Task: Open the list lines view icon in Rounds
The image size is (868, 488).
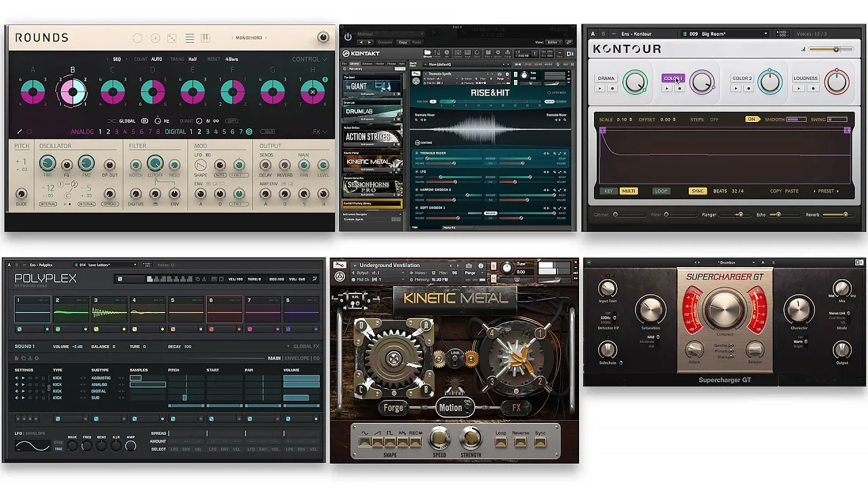Action: point(190,39)
